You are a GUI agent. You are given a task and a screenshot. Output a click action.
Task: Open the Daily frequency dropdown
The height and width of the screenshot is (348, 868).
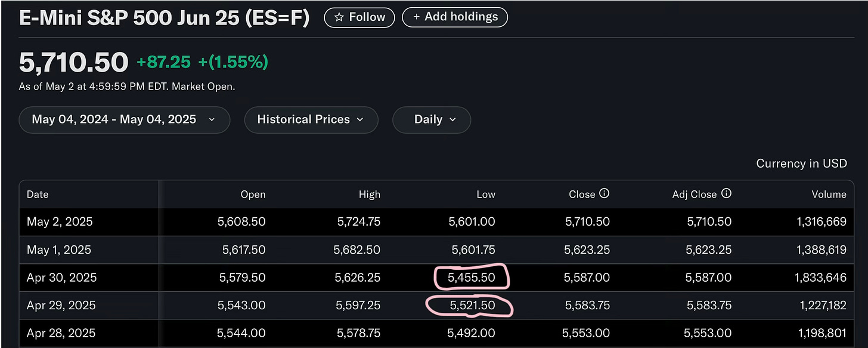(x=432, y=119)
